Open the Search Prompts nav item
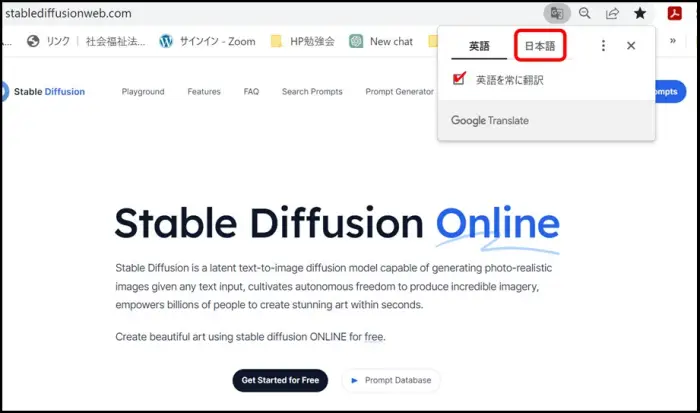This screenshot has height=413, width=700. click(312, 92)
